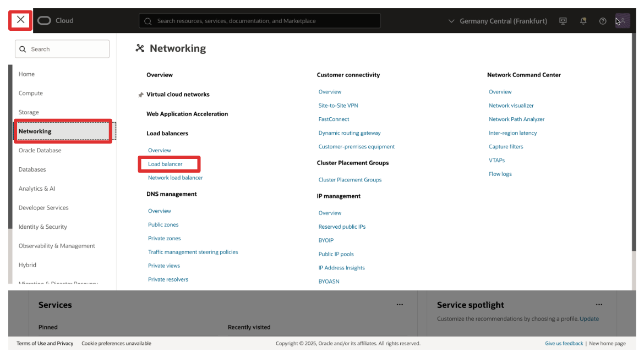Open Reserved public IPs link

pyautogui.click(x=342, y=227)
